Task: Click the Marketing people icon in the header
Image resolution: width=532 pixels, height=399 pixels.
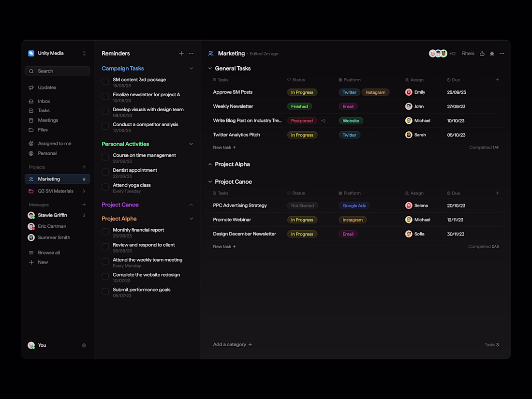Action: pyautogui.click(x=211, y=53)
